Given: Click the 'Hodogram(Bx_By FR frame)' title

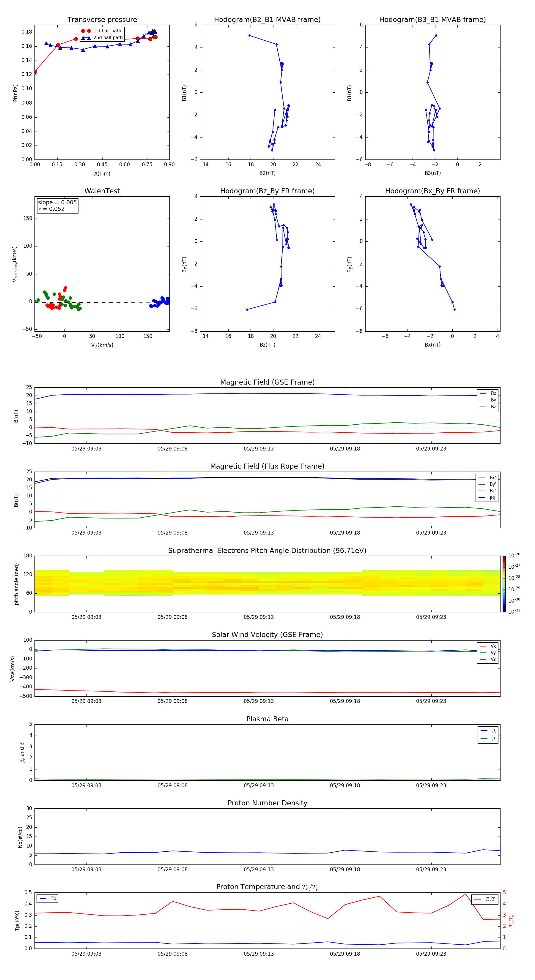Looking at the screenshot, I should point(432,191).
